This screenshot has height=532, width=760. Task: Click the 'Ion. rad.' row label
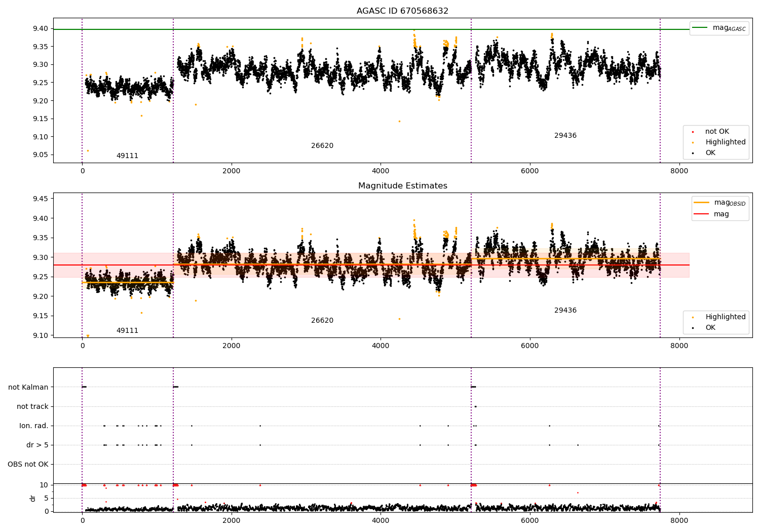click(x=34, y=426)
